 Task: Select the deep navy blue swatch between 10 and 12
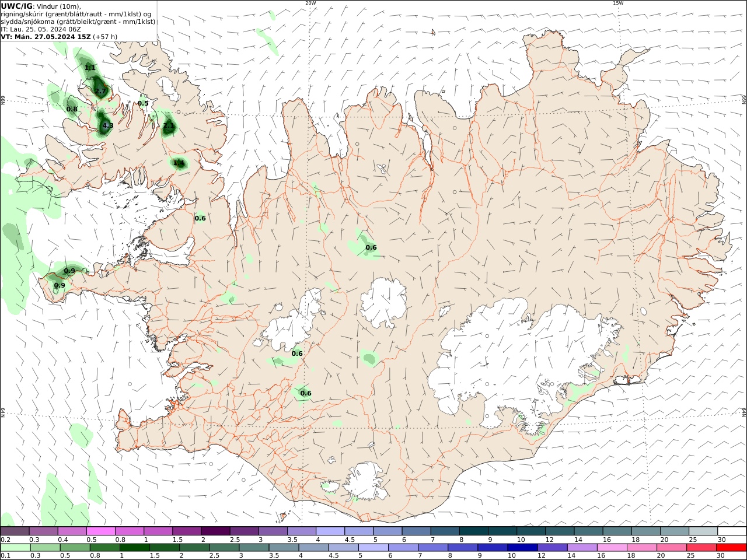[x=522, y=547]
